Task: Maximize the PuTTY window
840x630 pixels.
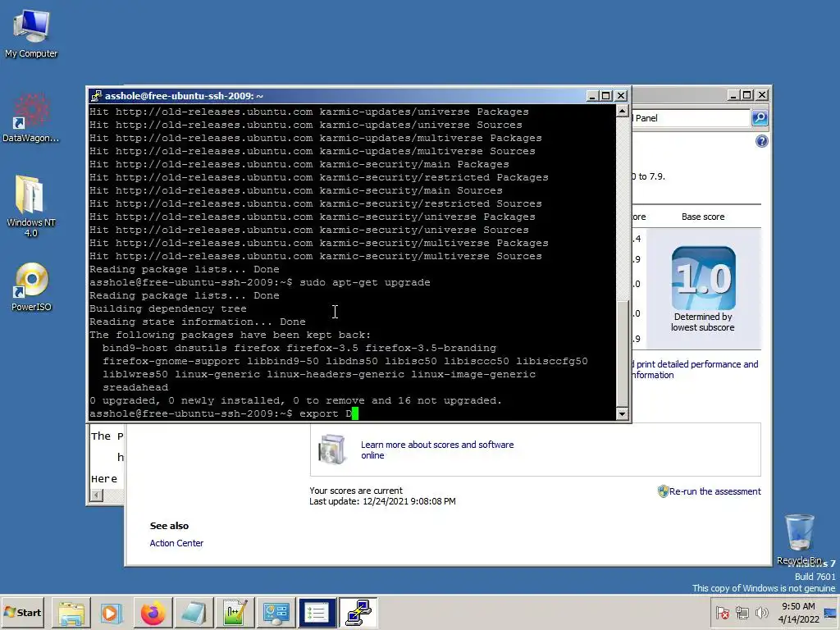Action: tap(606, 96)
